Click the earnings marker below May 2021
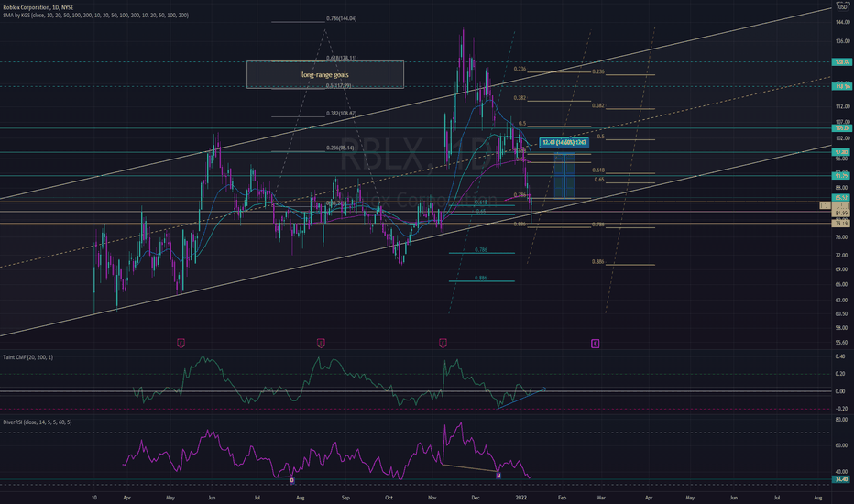The image size is (854, 504). [181, 344]
